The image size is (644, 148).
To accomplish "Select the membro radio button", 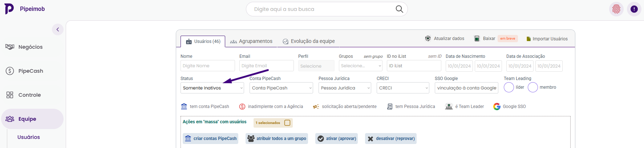I will (x=532, y=87).
